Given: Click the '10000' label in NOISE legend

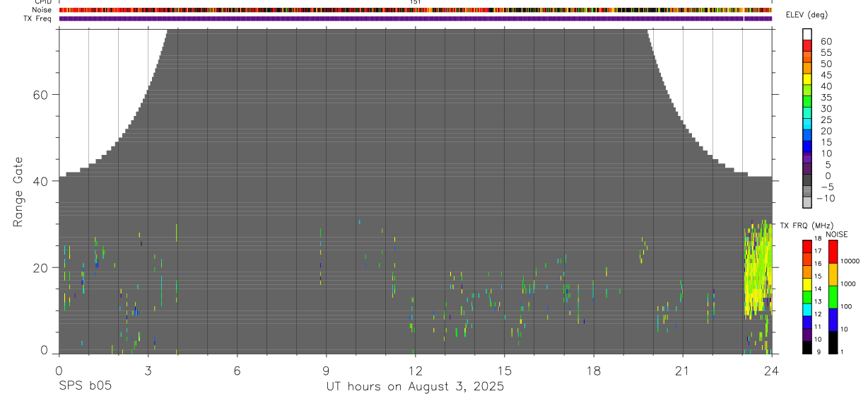Looking at the screenshot, I should tap(850, 262).
